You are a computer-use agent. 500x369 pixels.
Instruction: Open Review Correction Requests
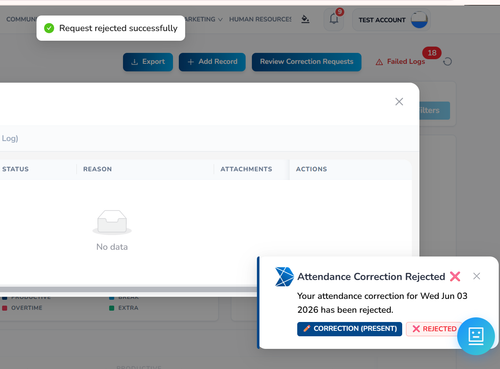tap(306, 62)
